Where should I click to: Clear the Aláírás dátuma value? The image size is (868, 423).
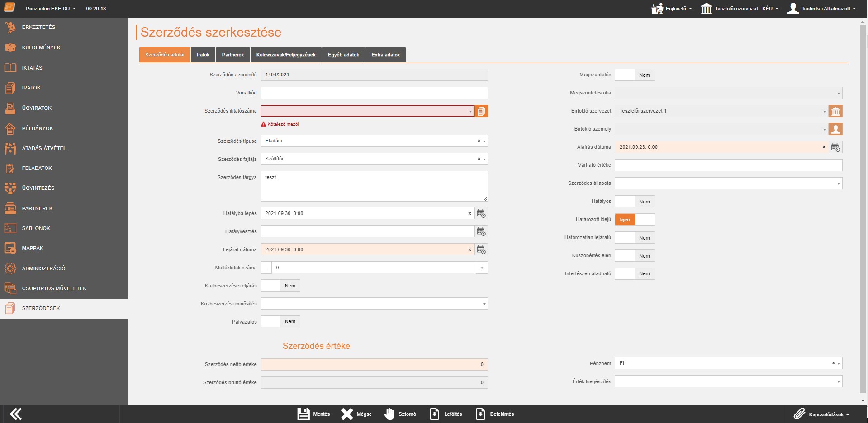(x=824, y=147)
